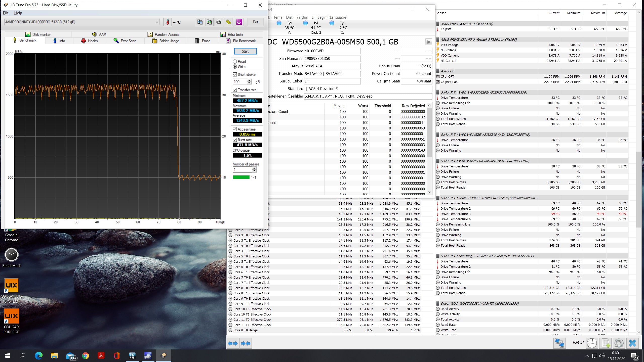Switch to the File Benchmark tab
This screenshot has height=362, width=644.
[x=241, y=41]
